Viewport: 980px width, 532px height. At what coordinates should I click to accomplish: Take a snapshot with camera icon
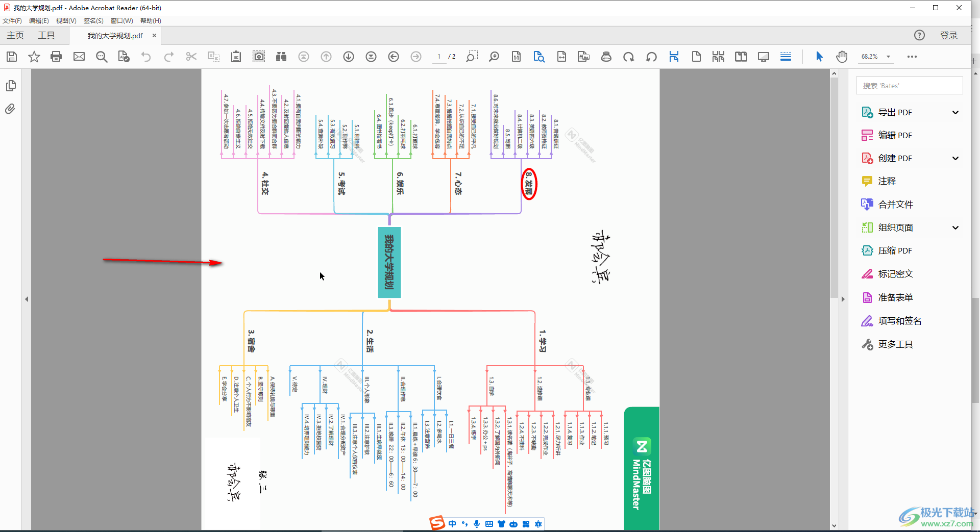coord(259,57)
